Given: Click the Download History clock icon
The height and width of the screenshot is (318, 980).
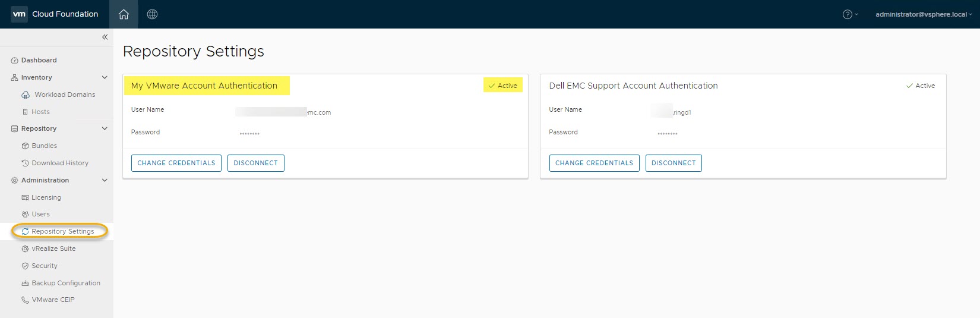Looking at the screenshot, I should (x=25, y=163).
